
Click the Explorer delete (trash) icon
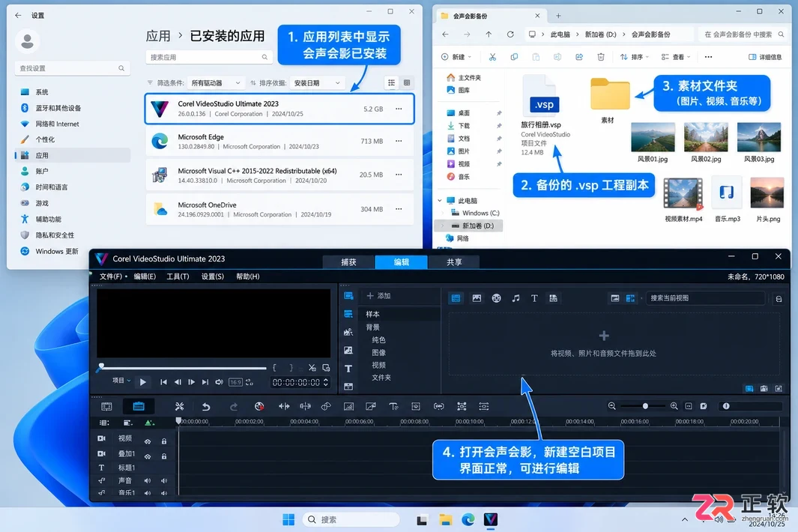pyautogui.click(x=601, y=57)
